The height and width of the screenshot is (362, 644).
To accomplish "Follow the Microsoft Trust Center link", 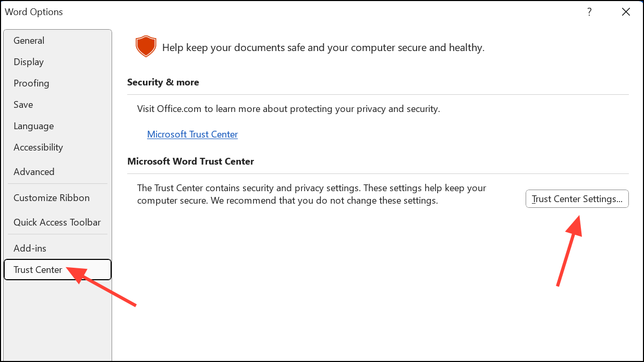I will 192,134.
